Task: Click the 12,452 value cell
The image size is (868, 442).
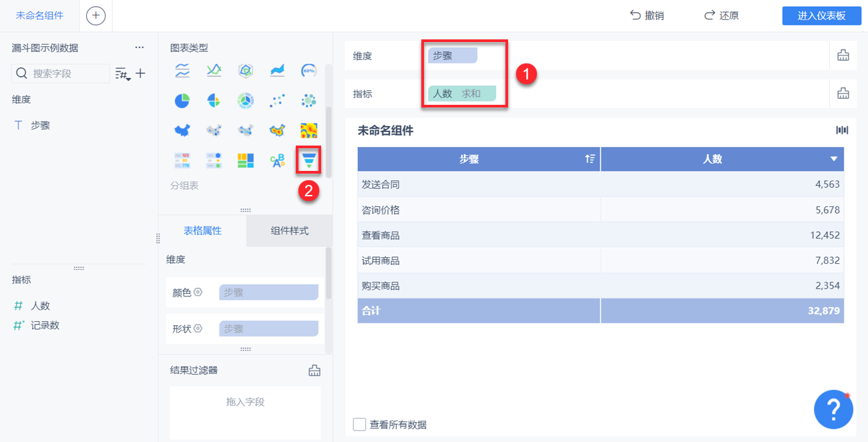Action: click(x=722, y=235)
